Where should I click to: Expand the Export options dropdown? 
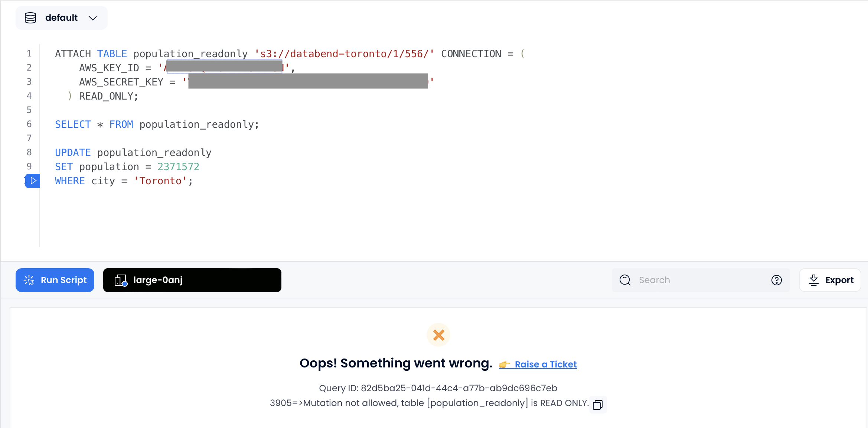(831, 280)
